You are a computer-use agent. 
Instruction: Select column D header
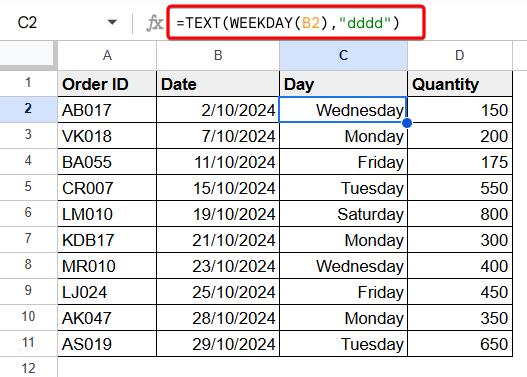pos(460,56)
